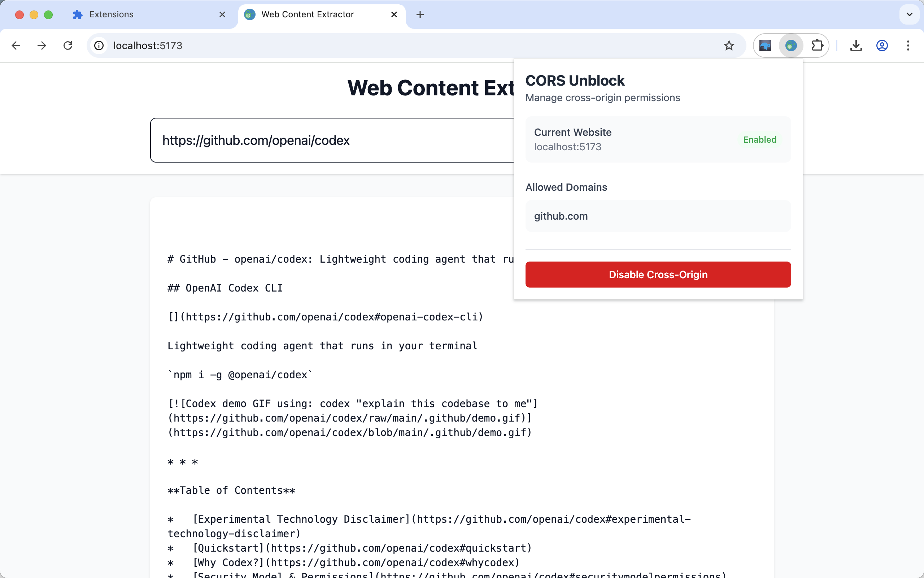Click the Quickstart link line
This screenshot has height=578, width=924.
point(349,548)
